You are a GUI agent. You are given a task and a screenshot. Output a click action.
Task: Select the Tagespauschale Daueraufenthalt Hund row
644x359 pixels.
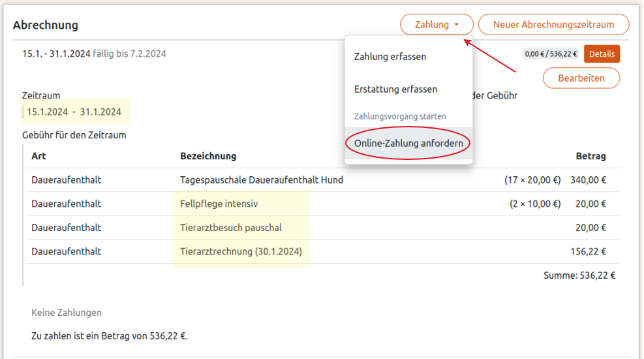[x=261, y=179]
